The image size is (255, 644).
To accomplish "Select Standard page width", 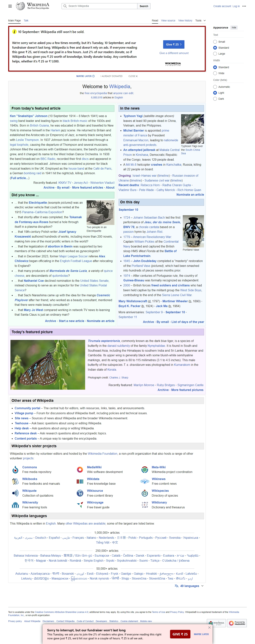I will click(215, 67).
